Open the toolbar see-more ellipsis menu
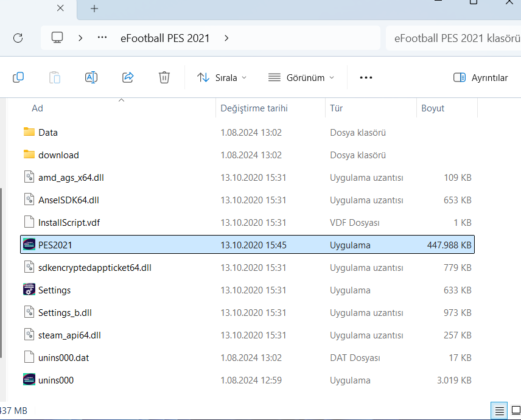The height and width of the screenshot is (420, 521). point(366,78)
